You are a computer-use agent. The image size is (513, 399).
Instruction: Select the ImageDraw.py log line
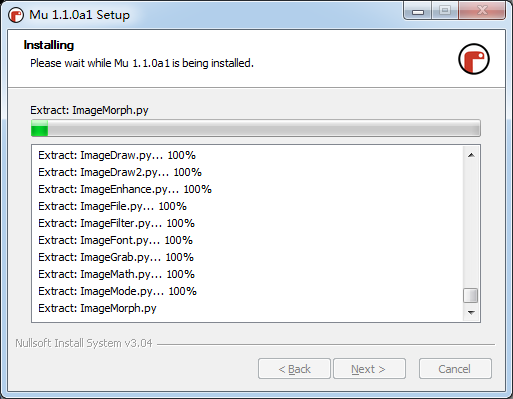point(117,155)
